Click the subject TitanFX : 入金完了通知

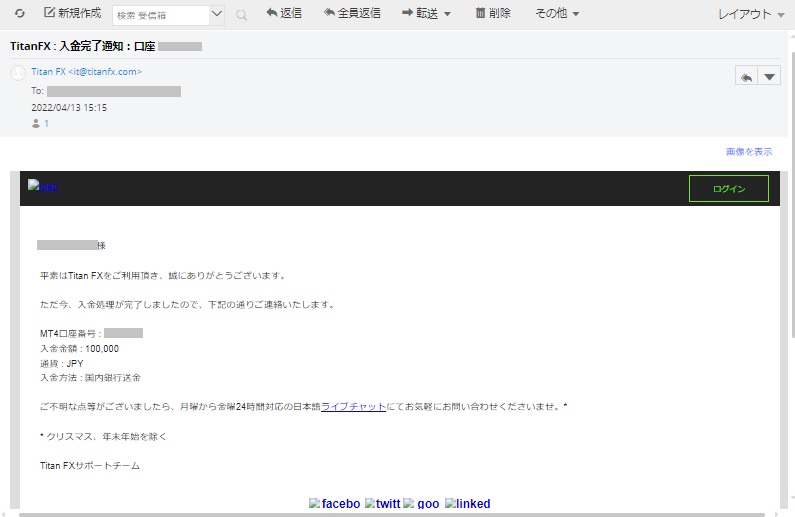point(83,46)
